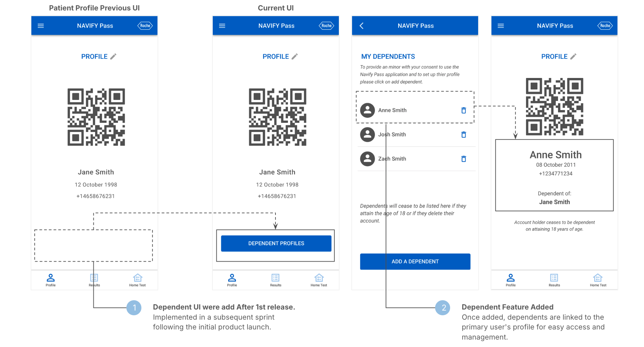Tap QR code on Anne Smith profile

tap(555, 107)
